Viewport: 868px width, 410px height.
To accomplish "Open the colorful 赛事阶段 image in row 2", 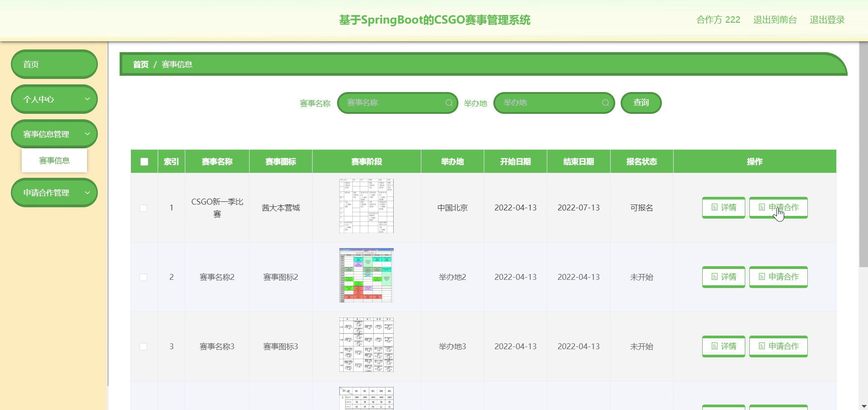I will click(x=366, y=275).
